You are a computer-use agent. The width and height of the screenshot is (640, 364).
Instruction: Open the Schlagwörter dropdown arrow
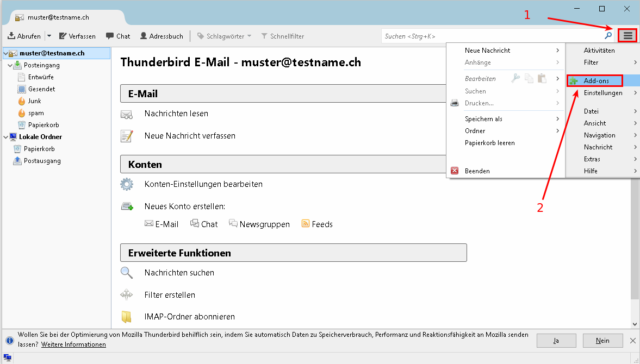coord(250,36)
